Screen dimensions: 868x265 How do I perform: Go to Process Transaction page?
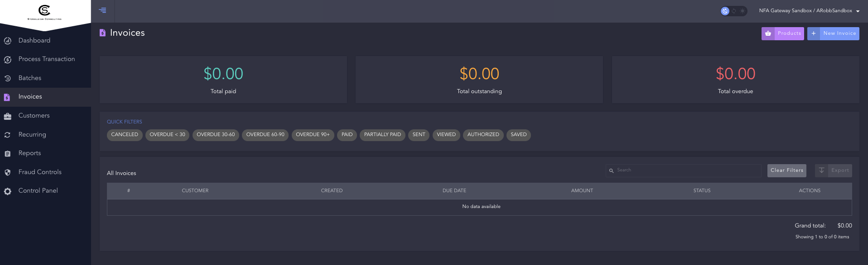(x=45, y=59)
